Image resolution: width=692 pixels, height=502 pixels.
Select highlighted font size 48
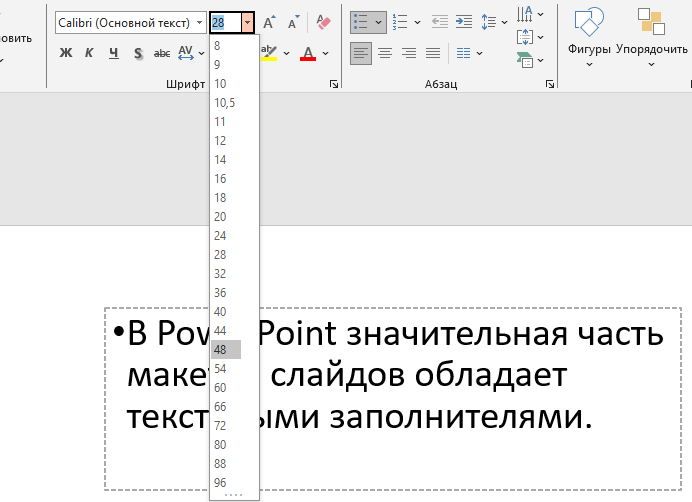click(x=226, y=350)
